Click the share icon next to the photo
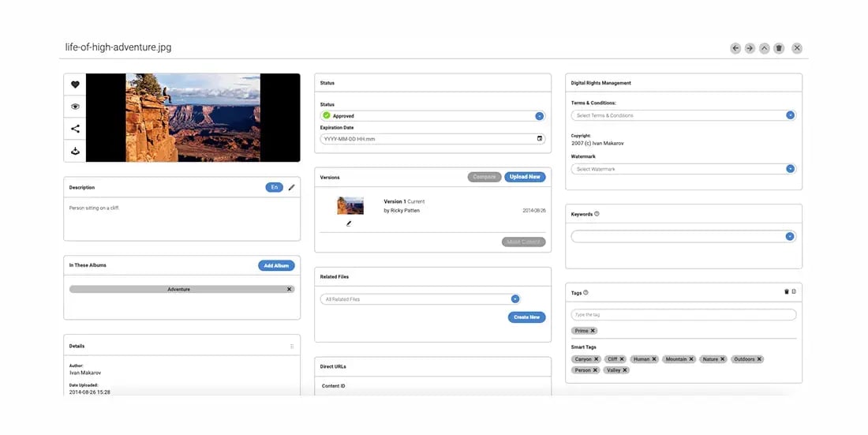 (x=75, y=129)
